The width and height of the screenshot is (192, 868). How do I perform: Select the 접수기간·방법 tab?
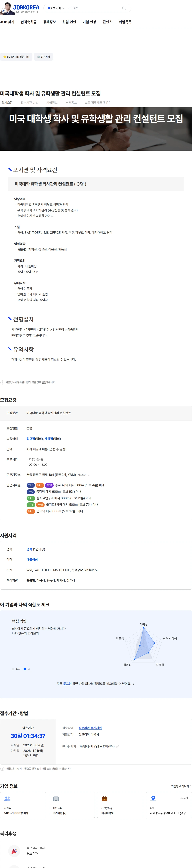30,103
